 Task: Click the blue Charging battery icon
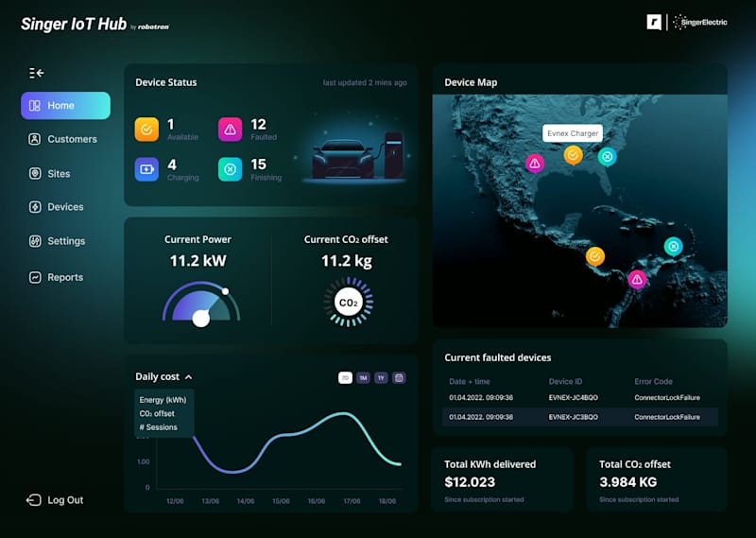(x=146, y=169)
